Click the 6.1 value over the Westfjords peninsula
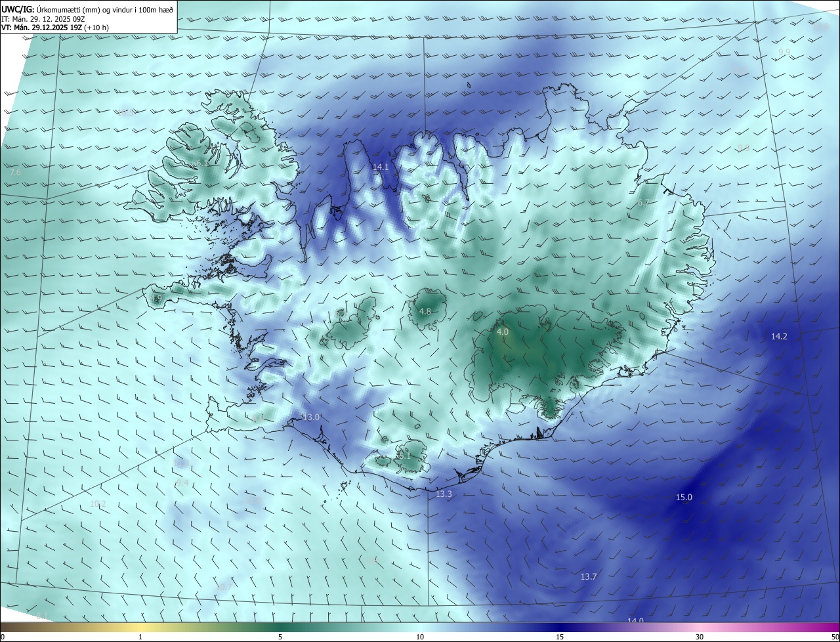 (202, 163)
